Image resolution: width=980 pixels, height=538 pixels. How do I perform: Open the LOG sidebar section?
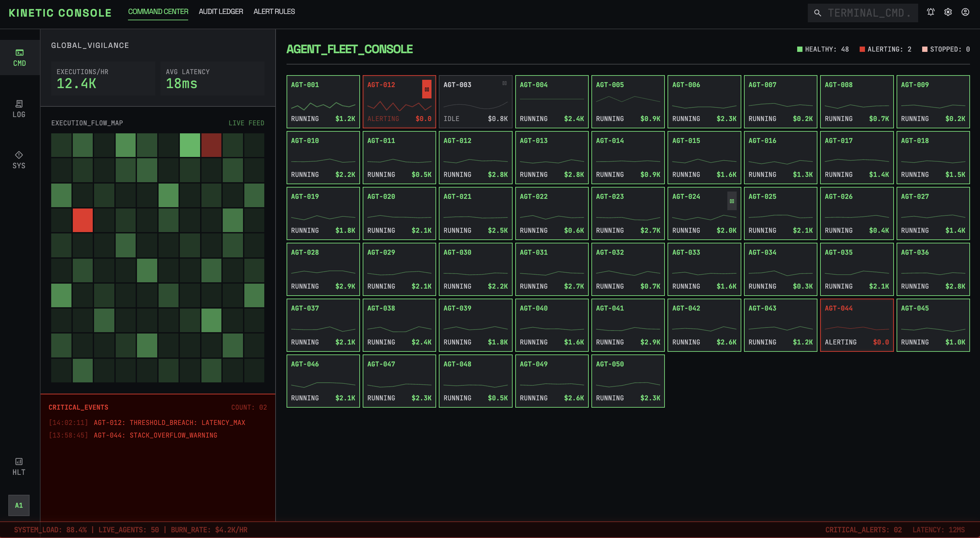[x=19, y=109]
